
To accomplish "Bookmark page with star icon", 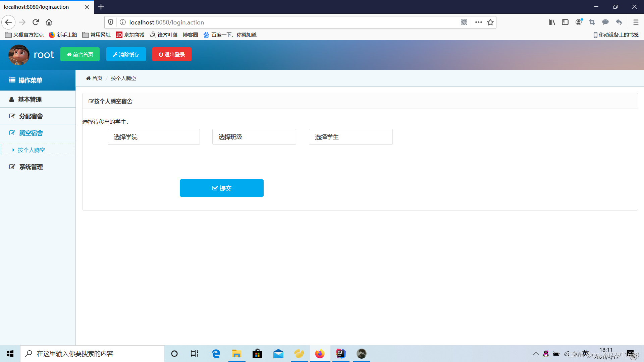I will pyautogui.click(x=490, y=22).
